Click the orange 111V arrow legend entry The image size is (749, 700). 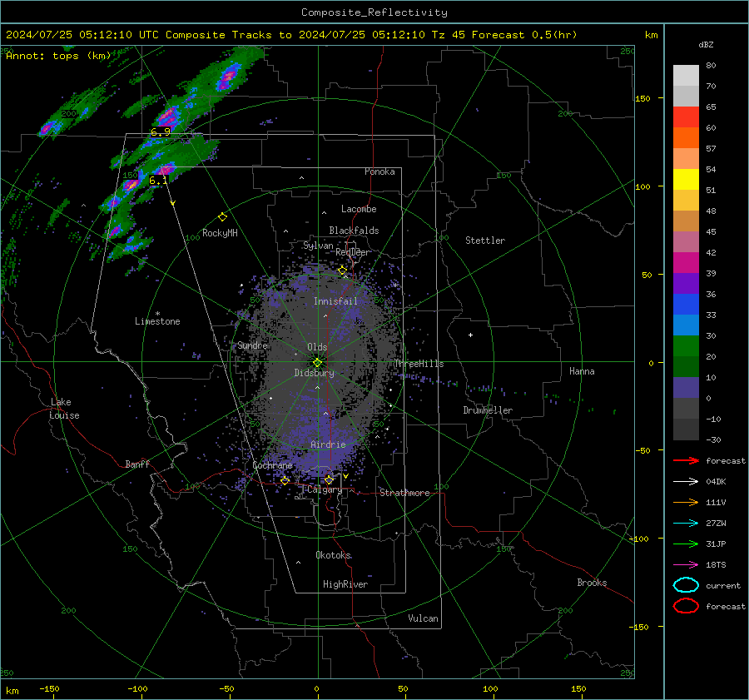(686, 502)
